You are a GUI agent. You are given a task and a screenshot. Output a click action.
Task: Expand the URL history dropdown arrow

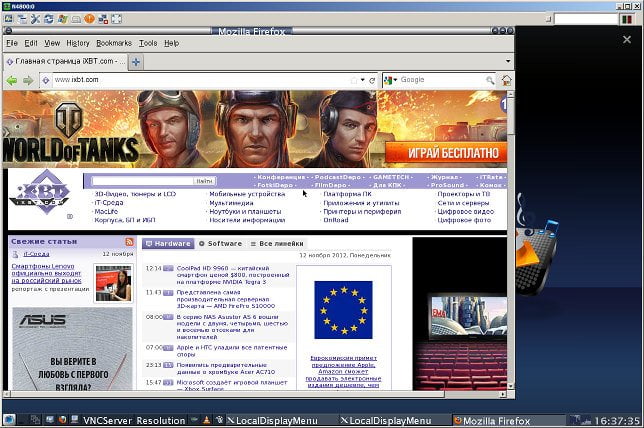[x=363, y=80]
